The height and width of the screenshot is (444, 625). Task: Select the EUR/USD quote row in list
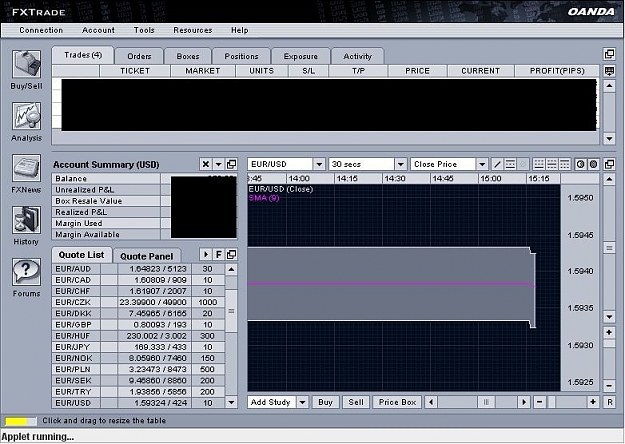click(x=138, y=403)
